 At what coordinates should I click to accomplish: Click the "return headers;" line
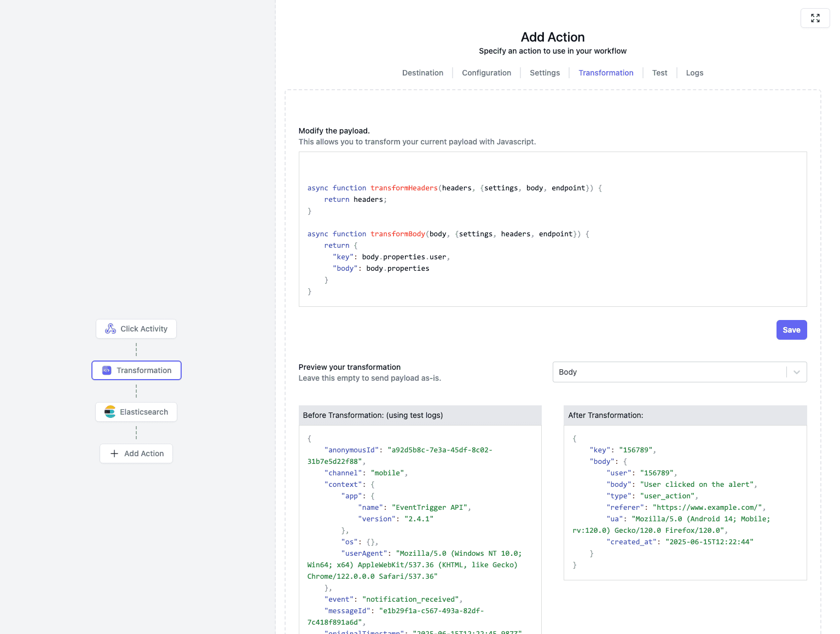(355, 200)
